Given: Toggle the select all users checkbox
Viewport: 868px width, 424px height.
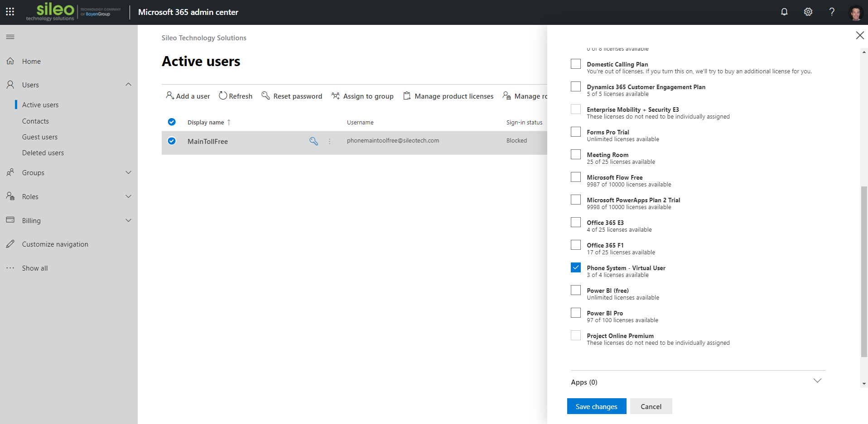Looking at the screenshot, I should pos(172,122).
